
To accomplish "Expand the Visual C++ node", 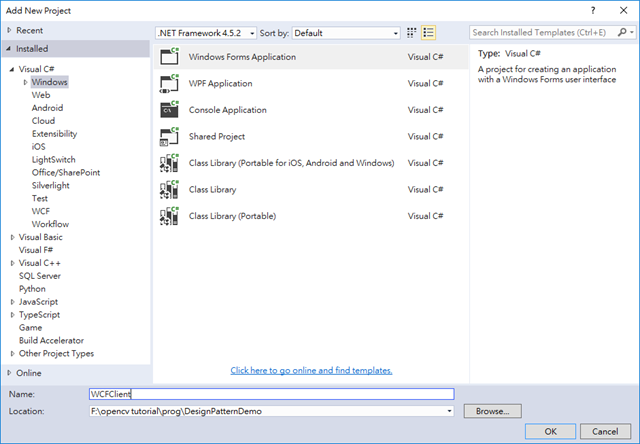I will 12,263.
